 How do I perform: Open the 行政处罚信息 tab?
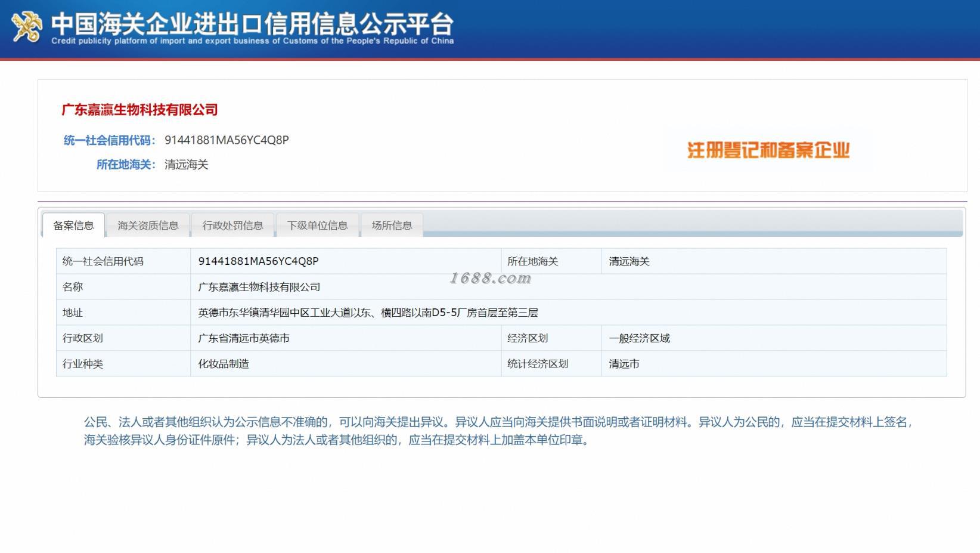pyautogui.click(x=232, y=225)
